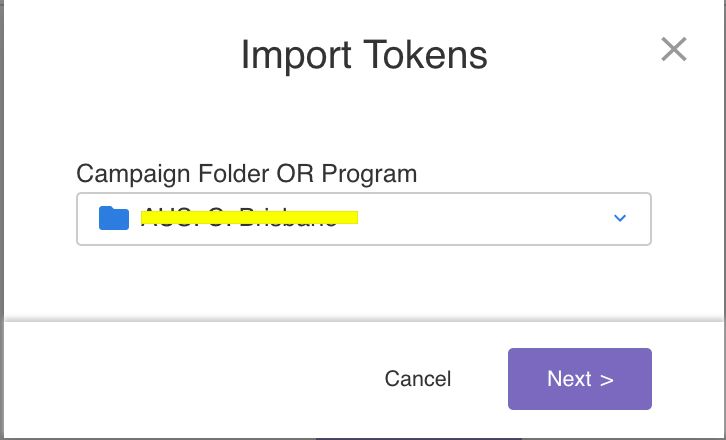Click the selected folder's icon

tap(114, 218)
